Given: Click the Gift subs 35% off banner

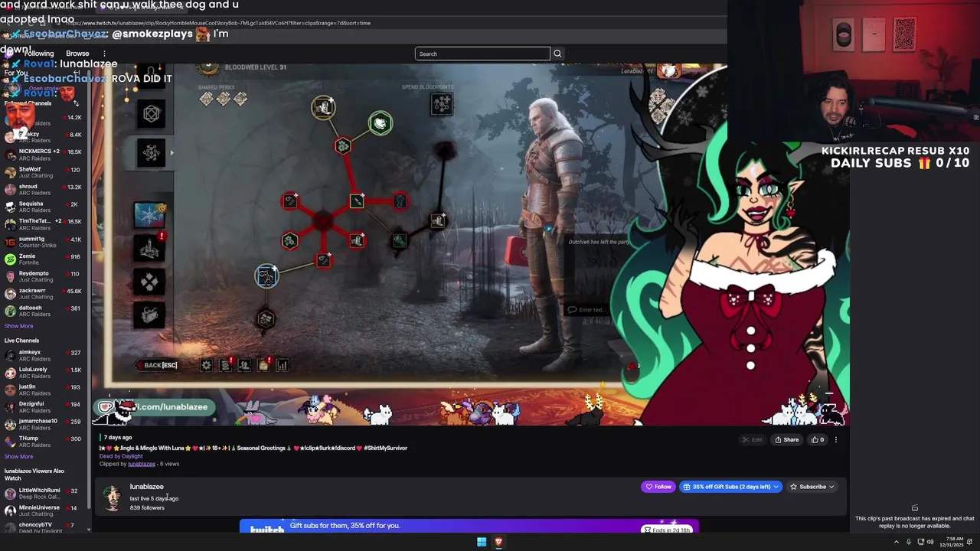Looking at the screenshot, I should click(x=469, y=527).
